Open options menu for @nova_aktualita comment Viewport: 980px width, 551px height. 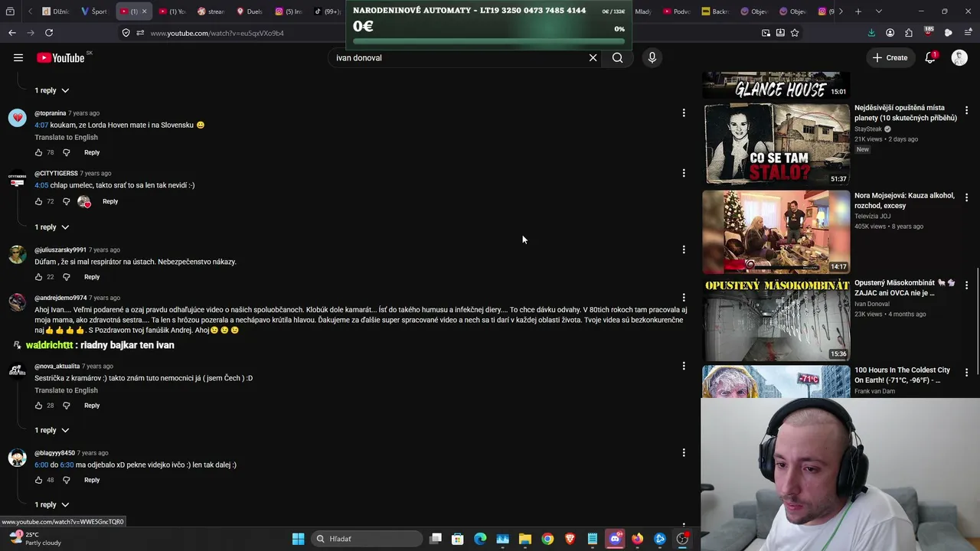(x=684, y=366)
